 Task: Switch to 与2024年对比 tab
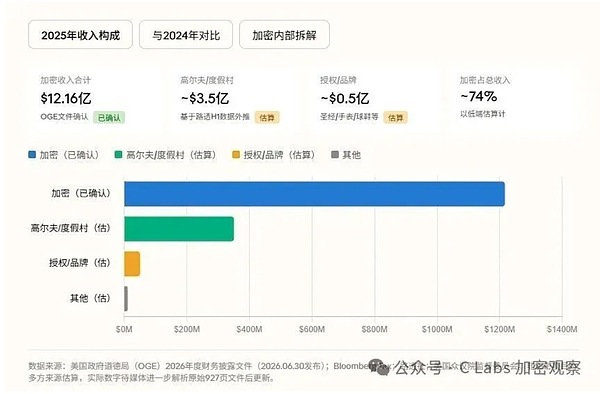pyautogui.click(x=186, y=35)
